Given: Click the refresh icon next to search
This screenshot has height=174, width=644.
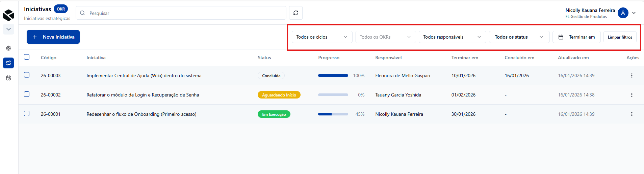Looking at the screenshot, I should pyautogui.click(x=295, y=13).
